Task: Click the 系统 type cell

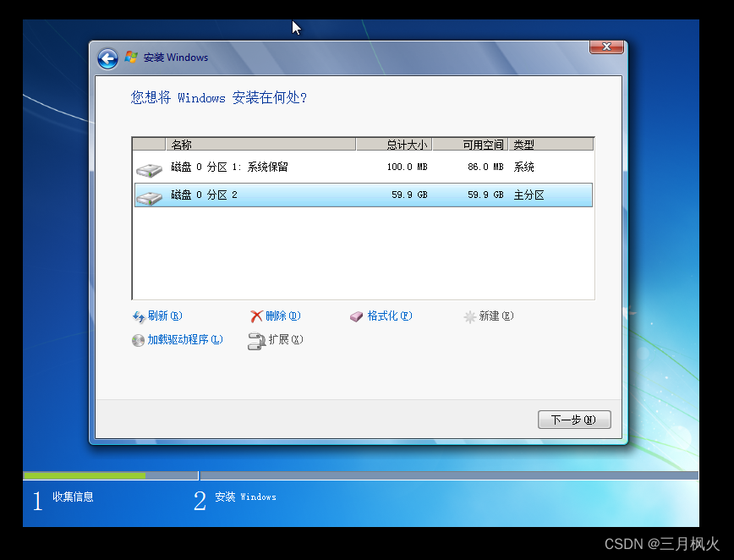Action: [x=523, y=167]
